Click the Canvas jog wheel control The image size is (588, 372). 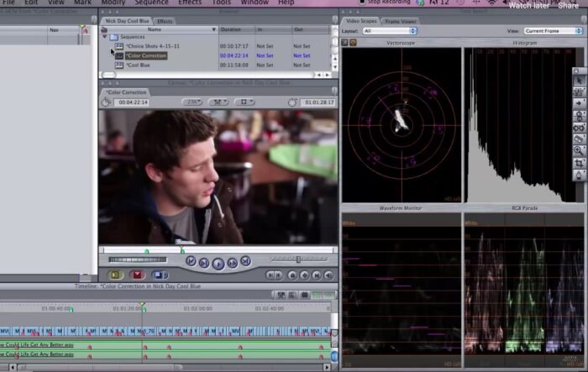click(137, 259)
